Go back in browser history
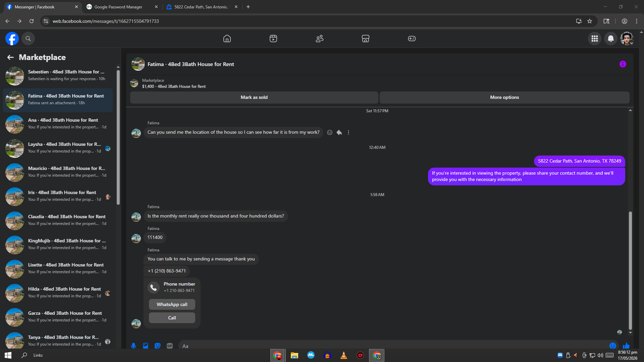Image resolution: width=644 pixels, height=362 pixels. 7,21
